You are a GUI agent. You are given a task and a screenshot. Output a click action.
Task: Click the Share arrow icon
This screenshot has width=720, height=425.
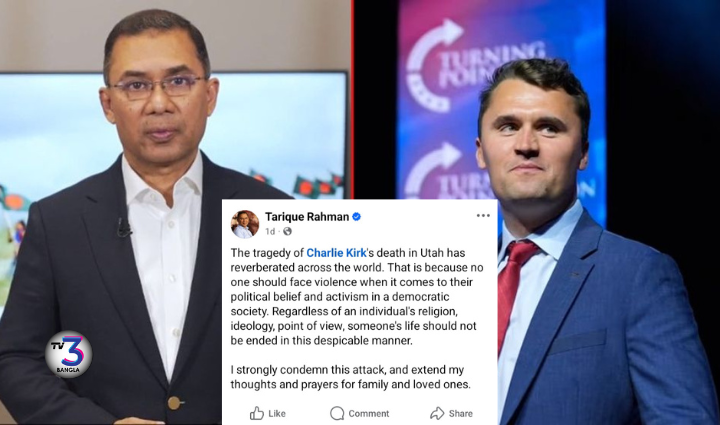pos(437,413)
